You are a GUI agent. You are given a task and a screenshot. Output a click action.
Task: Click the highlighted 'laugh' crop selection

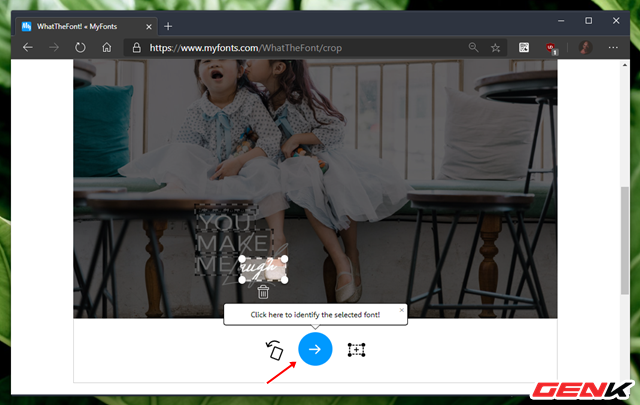264,268
